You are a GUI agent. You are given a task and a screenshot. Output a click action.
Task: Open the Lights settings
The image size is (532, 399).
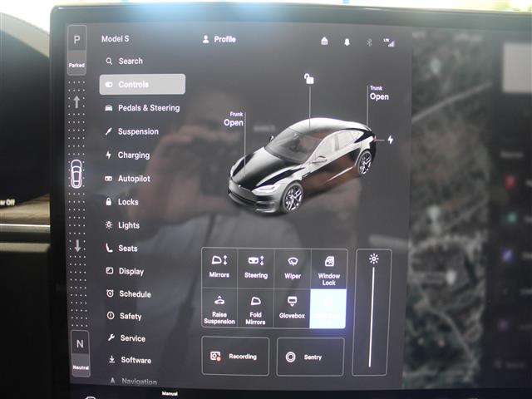122,225
